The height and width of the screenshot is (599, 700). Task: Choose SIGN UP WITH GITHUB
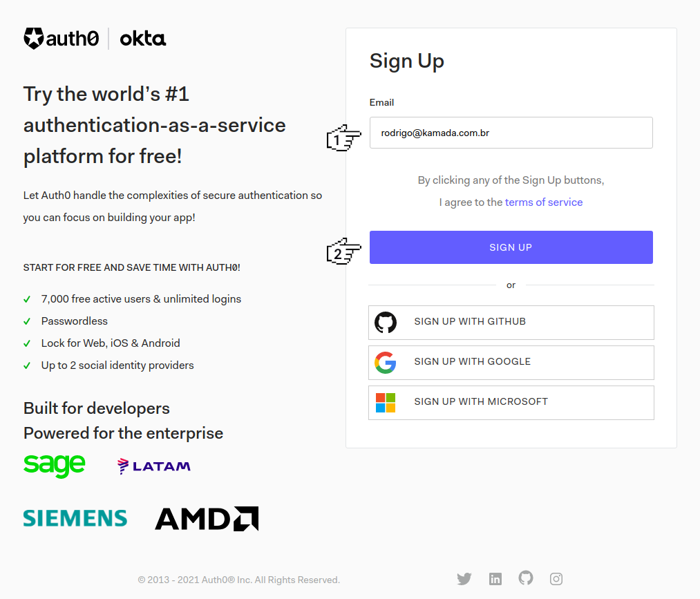(x=511, y=323)
